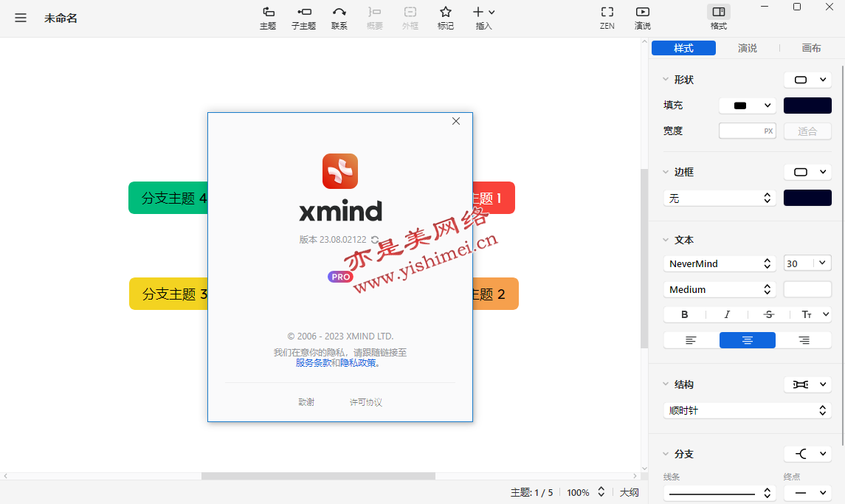Screen dimensions: 845x504
Task: Click the 主题: 1 / 5 topic count
Action: (x=531, y=492)
